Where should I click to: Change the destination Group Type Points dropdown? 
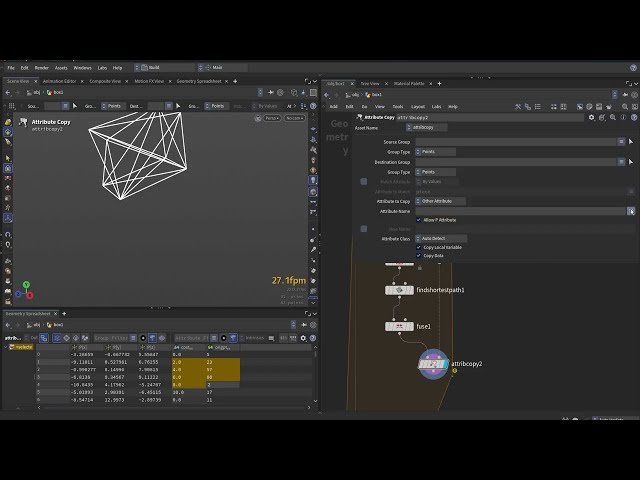(436, 172)
